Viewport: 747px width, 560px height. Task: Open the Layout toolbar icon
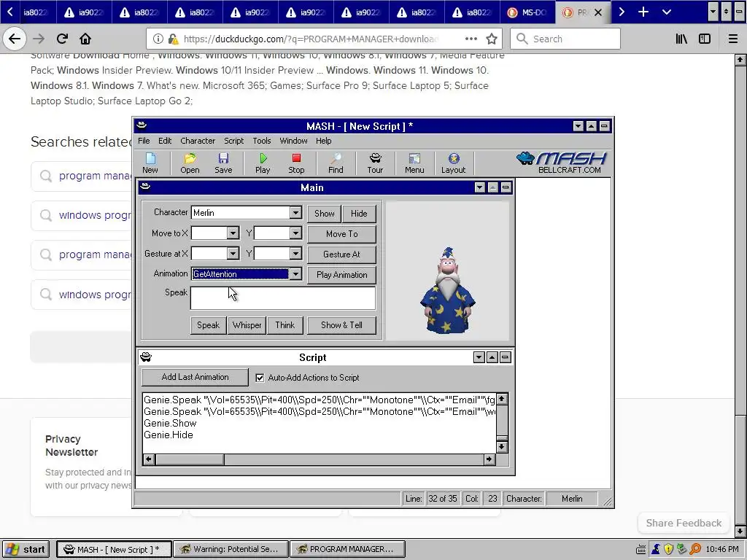[x=453, y=163]
